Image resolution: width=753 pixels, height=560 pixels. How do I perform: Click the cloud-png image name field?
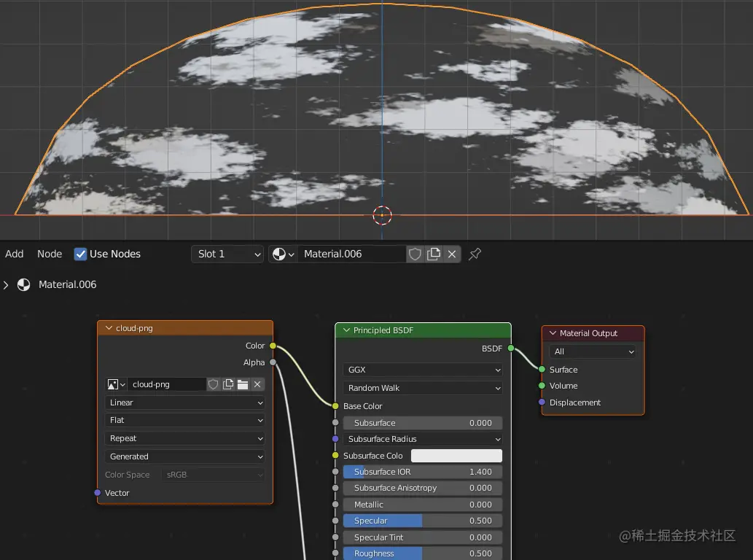pyautogui.click(x=167, y=384)
